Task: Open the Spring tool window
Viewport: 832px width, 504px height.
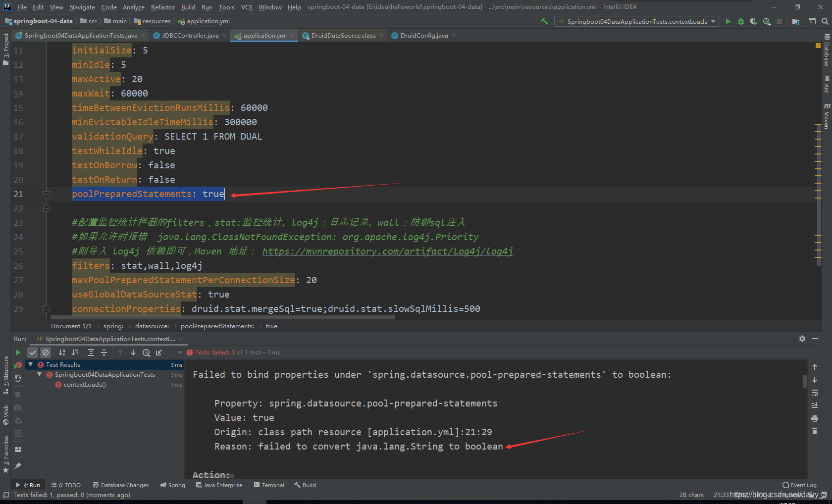Action: tap(172, 485)
